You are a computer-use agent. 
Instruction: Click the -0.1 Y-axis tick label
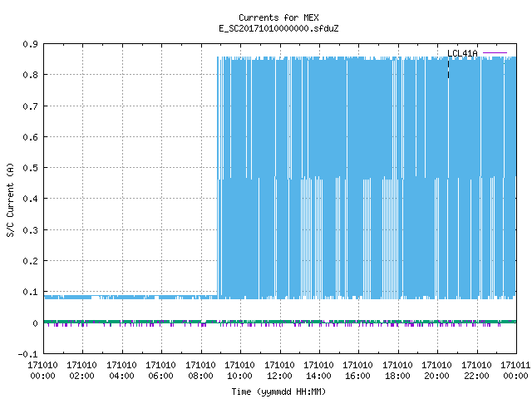27,354
